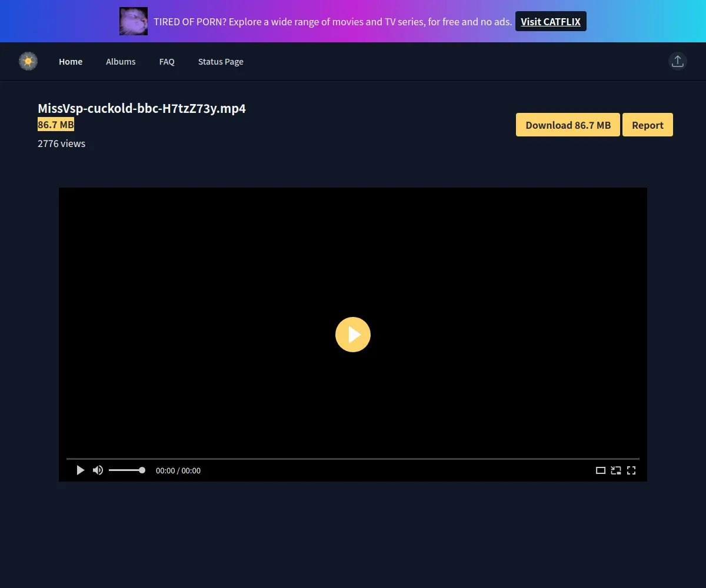
Task: Click the highlighted 86.7 MB file size label
Action: click(56, 125)
